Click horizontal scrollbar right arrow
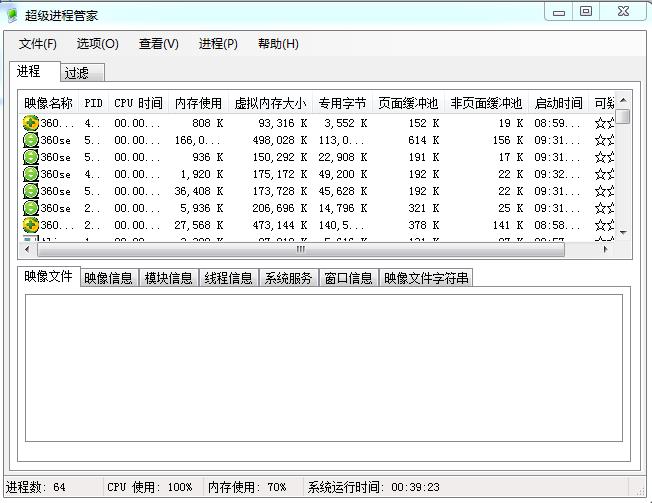The height and width of the screenshot is (503, 652). click(x=605, y=249)
